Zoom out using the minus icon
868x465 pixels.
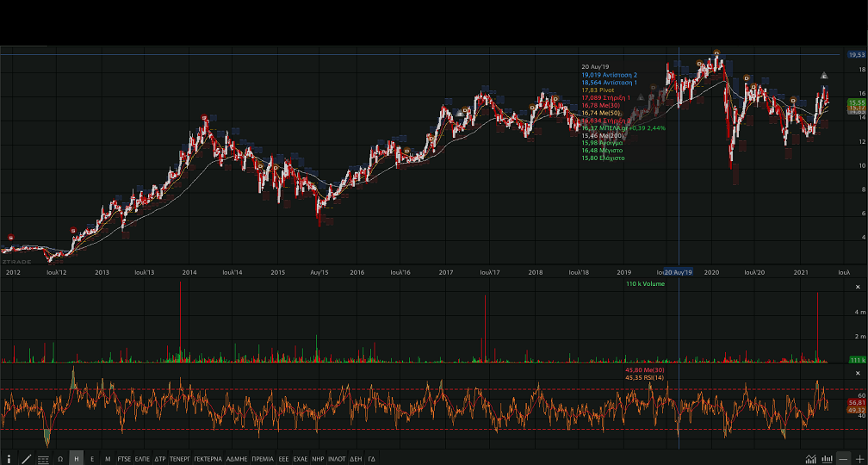(x=843, y=459)
